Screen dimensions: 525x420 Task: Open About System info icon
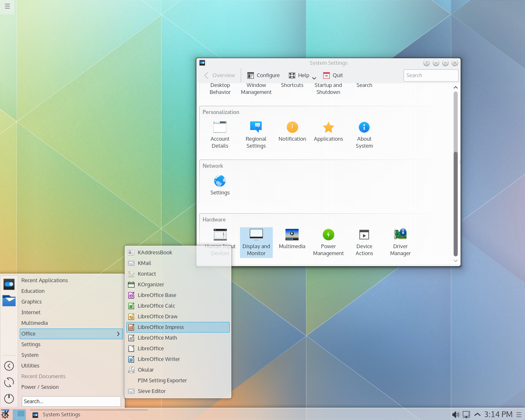tap(364, 135)
